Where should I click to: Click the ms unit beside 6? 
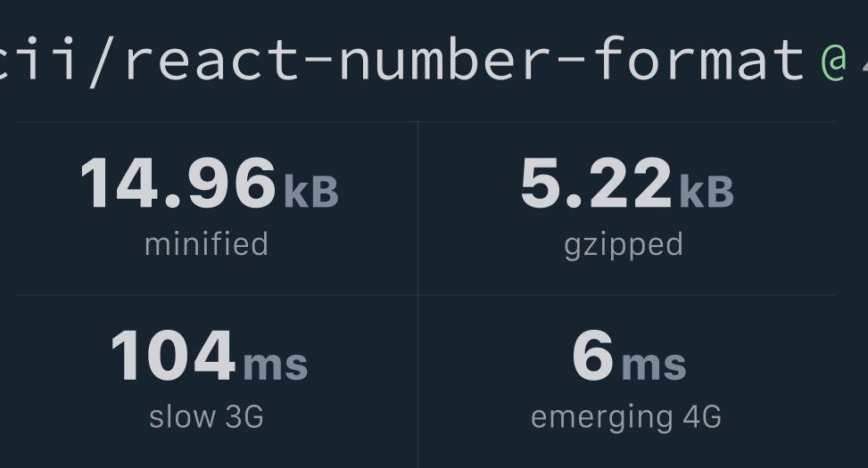654,365
